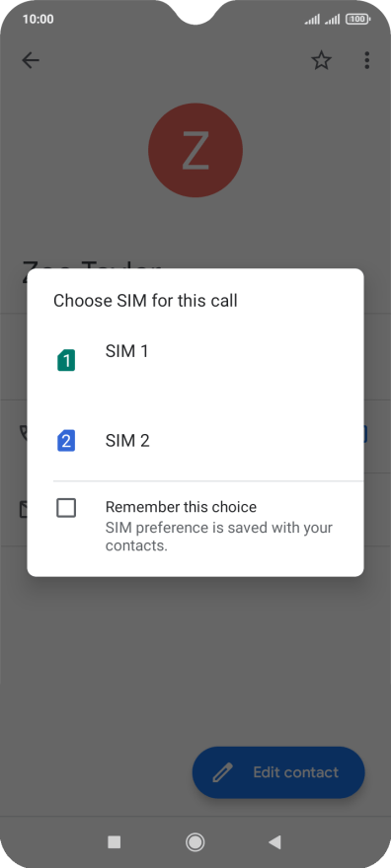The image size is (391, 868).
Task: Tap the Remember this choice label
Action: pos(181,507)
